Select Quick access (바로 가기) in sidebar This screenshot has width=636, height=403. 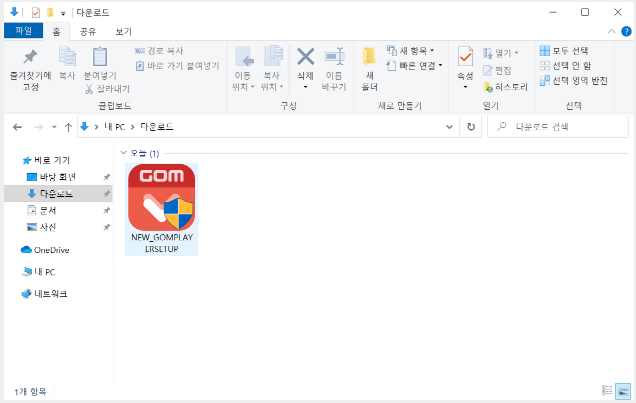point(46,161)
